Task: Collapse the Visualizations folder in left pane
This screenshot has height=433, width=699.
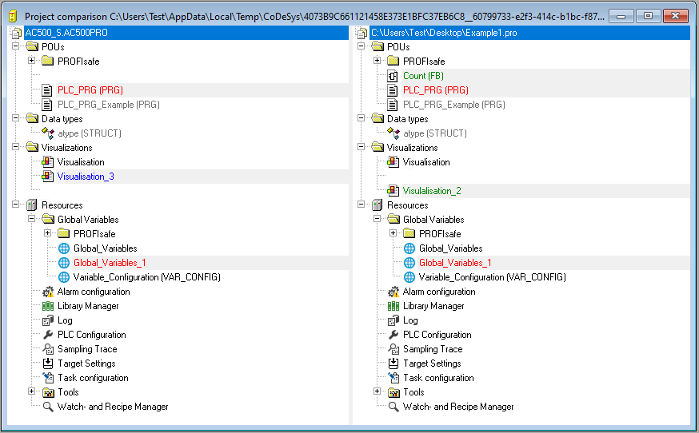Action: click(17, 147)
